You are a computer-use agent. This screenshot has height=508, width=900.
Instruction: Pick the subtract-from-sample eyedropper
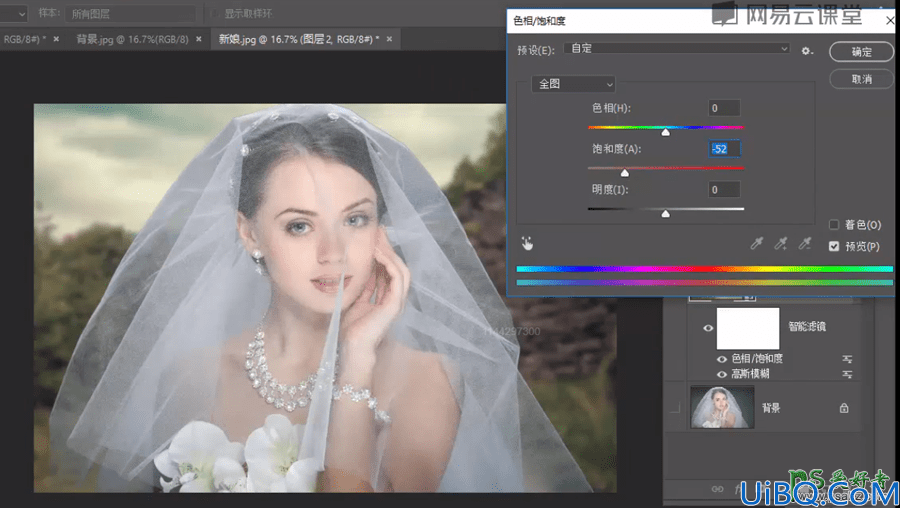pos(805,244)
